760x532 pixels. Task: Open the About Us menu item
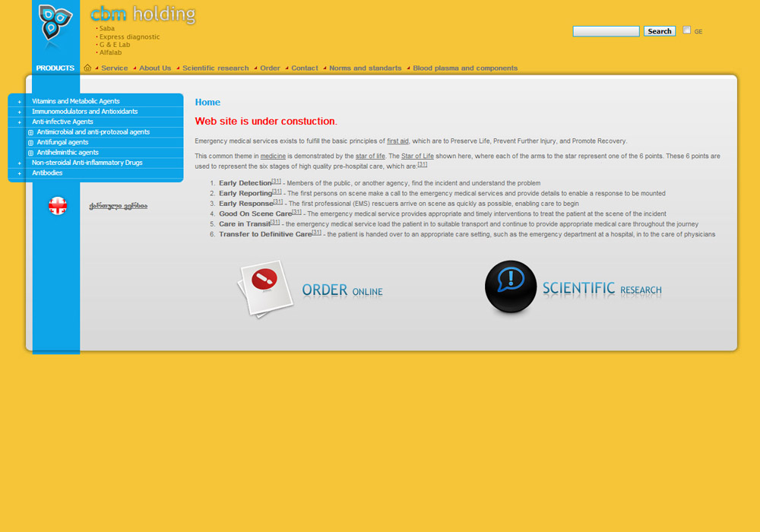(x=155, y=68)
